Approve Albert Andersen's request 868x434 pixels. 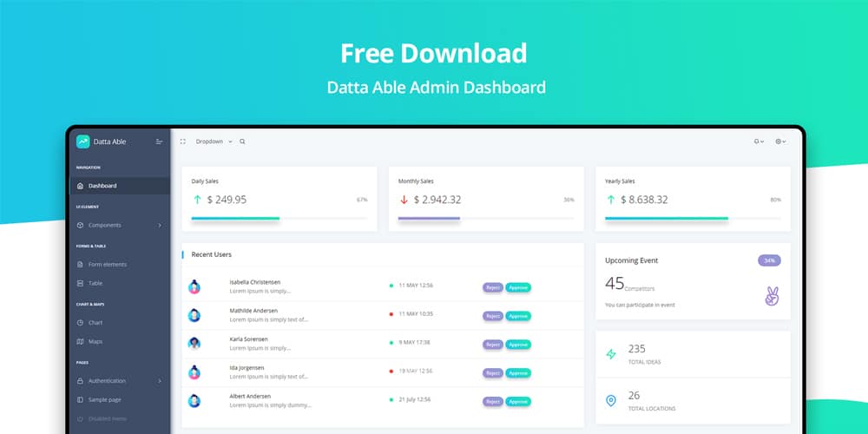click(x=518, y=402)
